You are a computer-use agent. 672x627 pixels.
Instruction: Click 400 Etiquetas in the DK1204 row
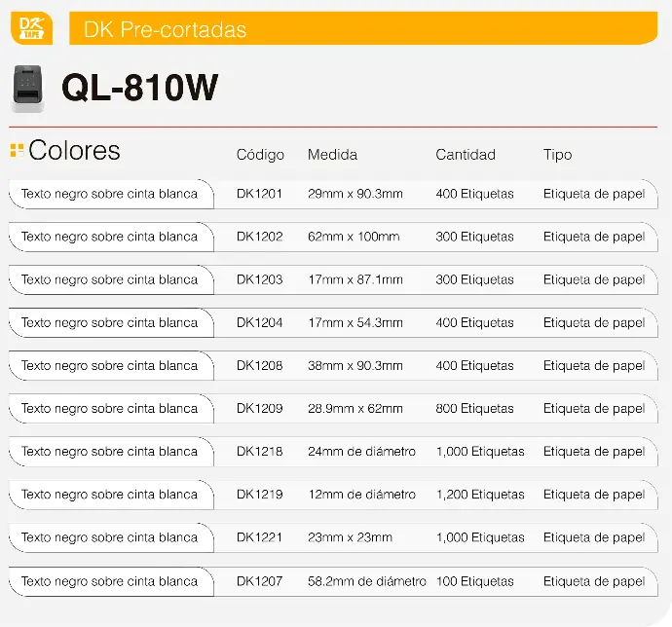474,322
